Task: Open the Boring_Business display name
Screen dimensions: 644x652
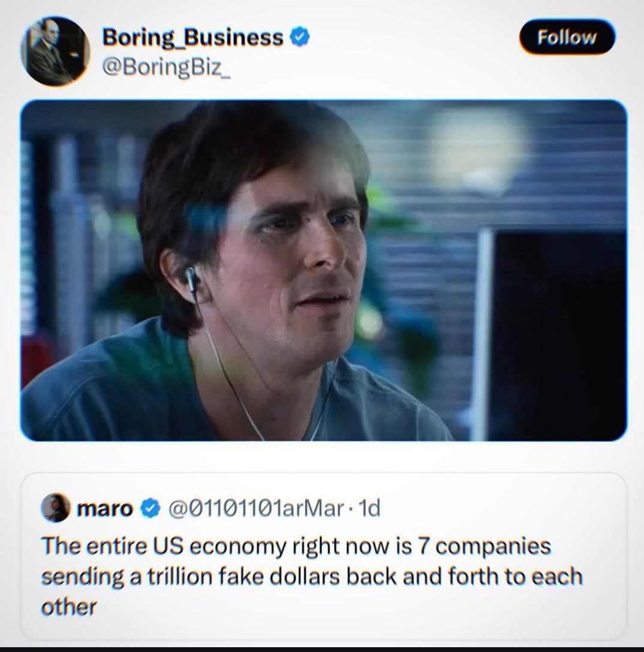Action: point(193,37)
